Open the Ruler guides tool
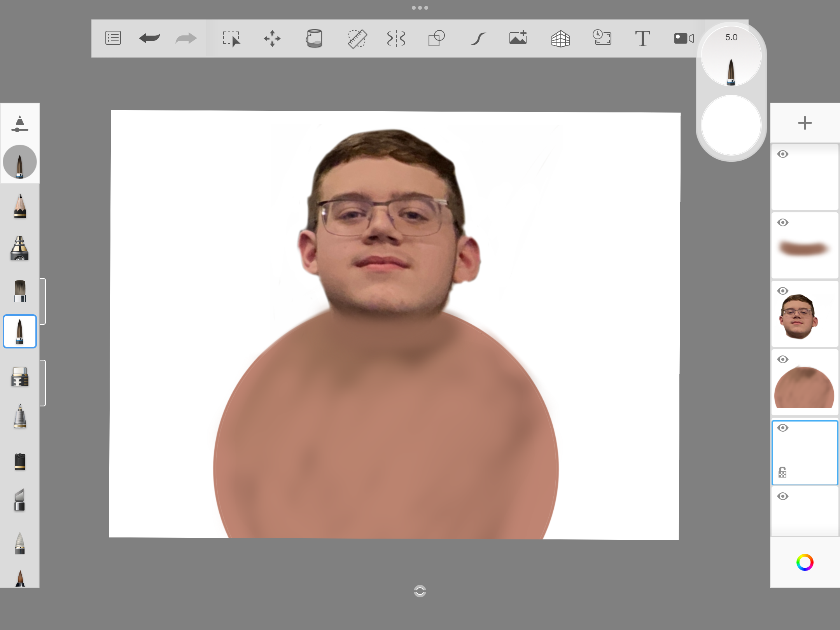840x630 pixels. 357,38
